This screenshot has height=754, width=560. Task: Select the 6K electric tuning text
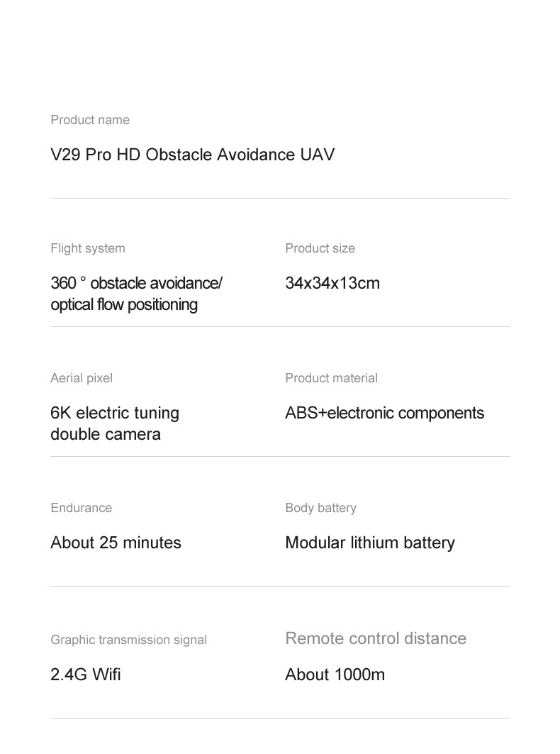pos(115,413)
